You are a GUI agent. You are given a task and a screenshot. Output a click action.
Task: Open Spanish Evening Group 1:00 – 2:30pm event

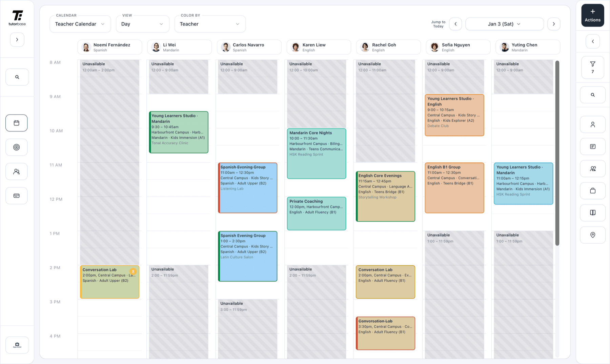(248, 256)
